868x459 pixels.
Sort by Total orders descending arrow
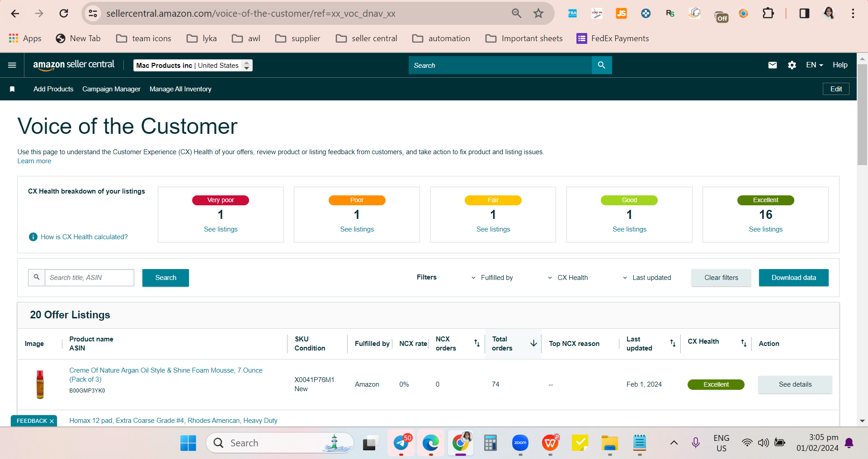pos(533,343)
